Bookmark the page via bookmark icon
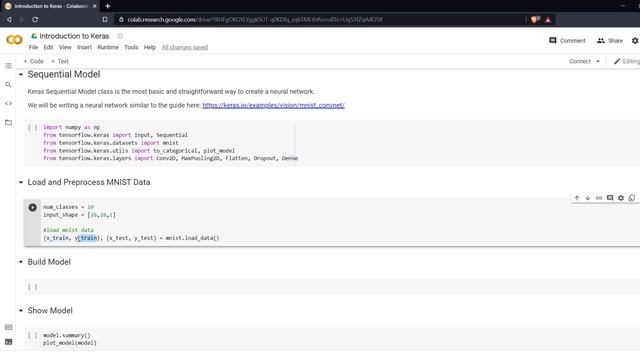Image resolution: width=640 pixels, height=360 pixels. coord(105,19)
